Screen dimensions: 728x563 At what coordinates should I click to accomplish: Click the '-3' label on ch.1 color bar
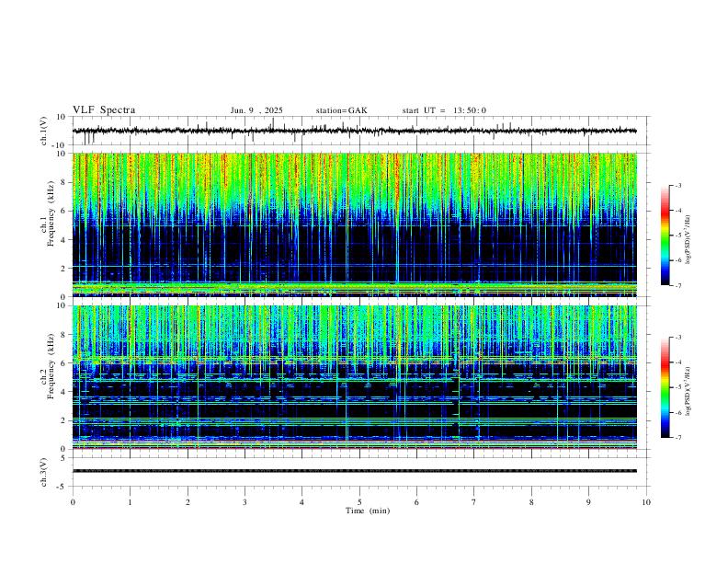[x=677, y=185]
